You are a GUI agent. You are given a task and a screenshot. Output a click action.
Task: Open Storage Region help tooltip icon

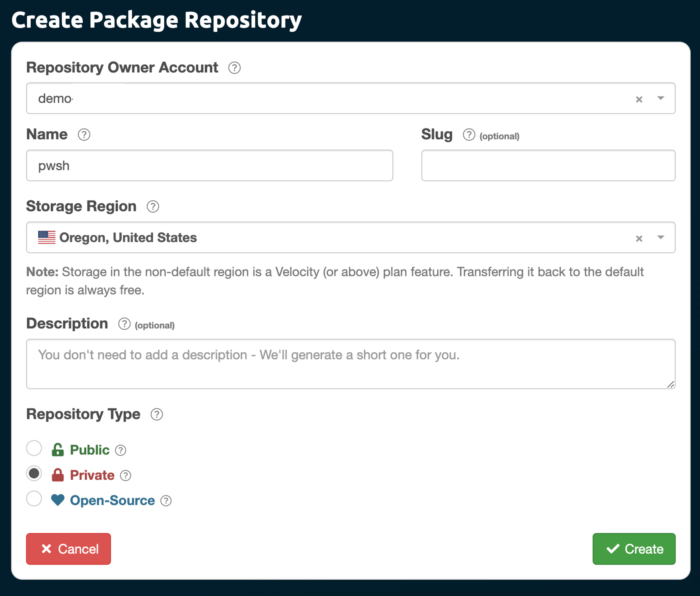(153, 207)
